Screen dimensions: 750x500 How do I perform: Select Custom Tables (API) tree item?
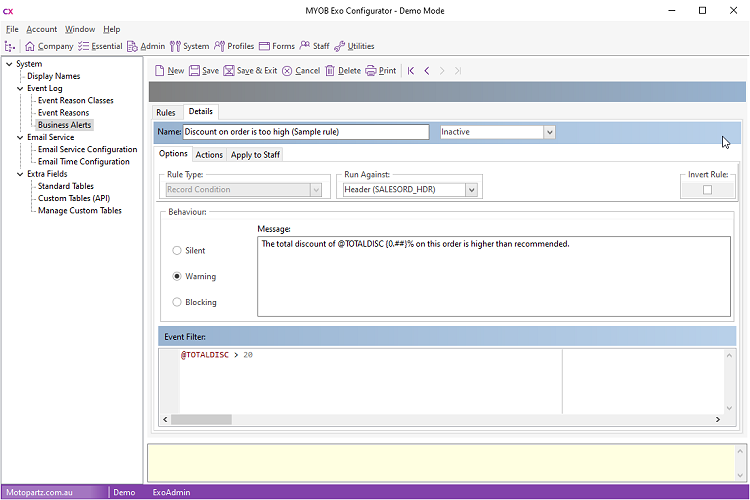point(74,198)
